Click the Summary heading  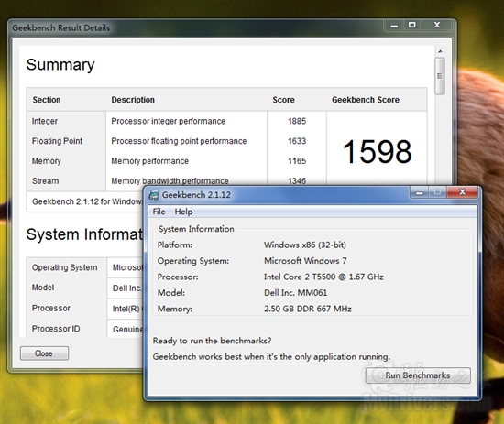[x=60, y=65]
